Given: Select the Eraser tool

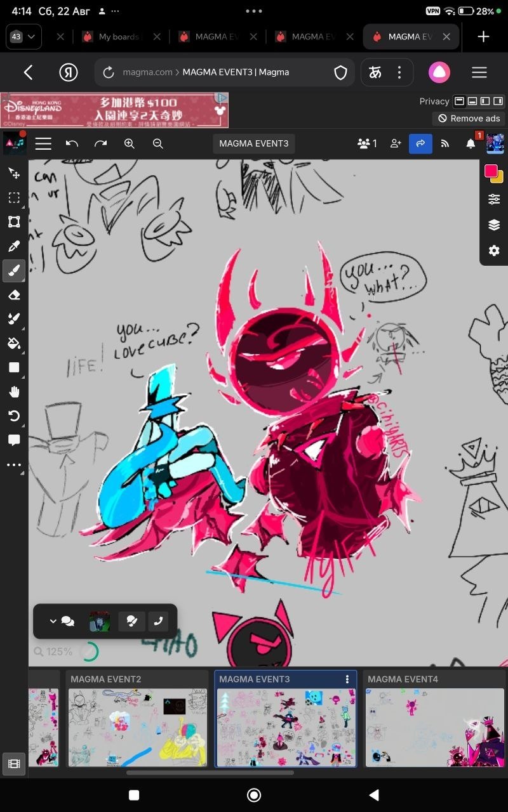Looking at the screenshot, I should (x=14, y=295).
